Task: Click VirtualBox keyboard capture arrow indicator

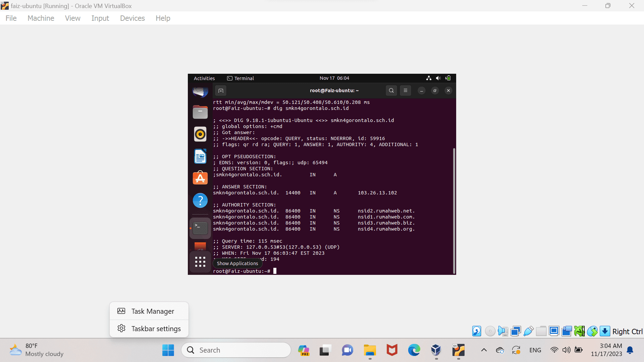Action: tap(605, 331)
